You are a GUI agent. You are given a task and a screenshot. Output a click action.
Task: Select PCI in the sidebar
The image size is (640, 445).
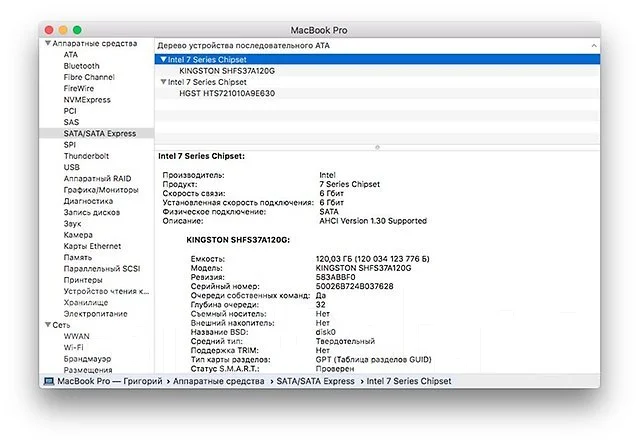(70, 111)
